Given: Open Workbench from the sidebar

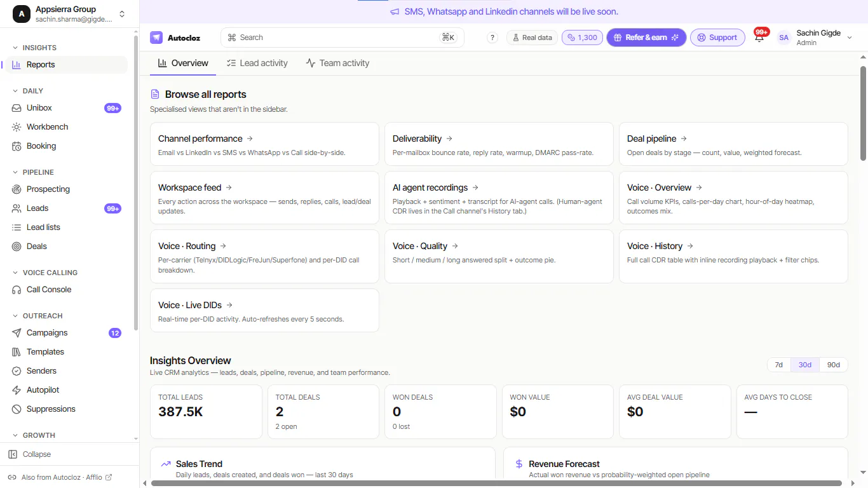Looking at the screenshot, I should click(x=67, y=127).
